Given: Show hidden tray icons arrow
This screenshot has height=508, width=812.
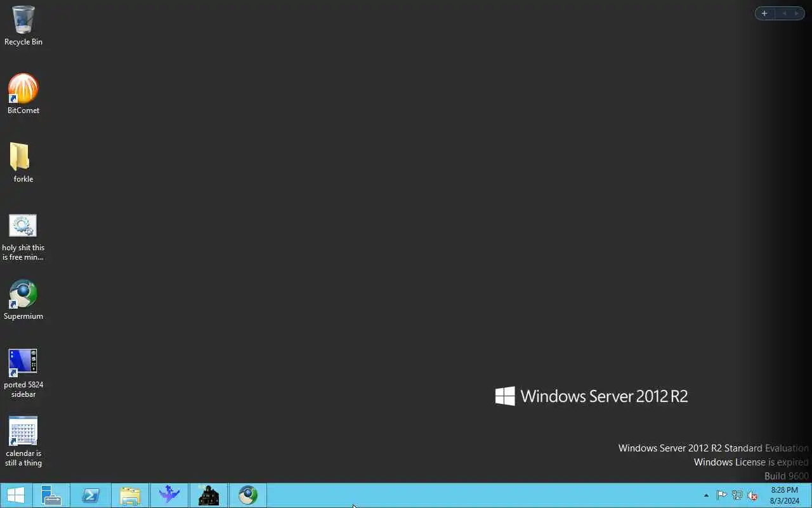Looking at the screenshot, I should click(x=706, y=495).
